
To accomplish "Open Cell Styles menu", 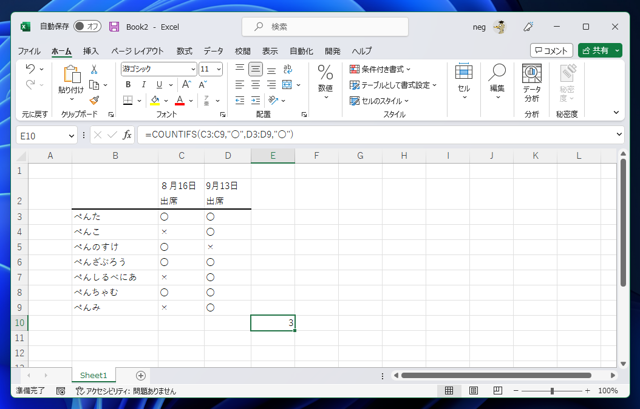I will point(379,101).
